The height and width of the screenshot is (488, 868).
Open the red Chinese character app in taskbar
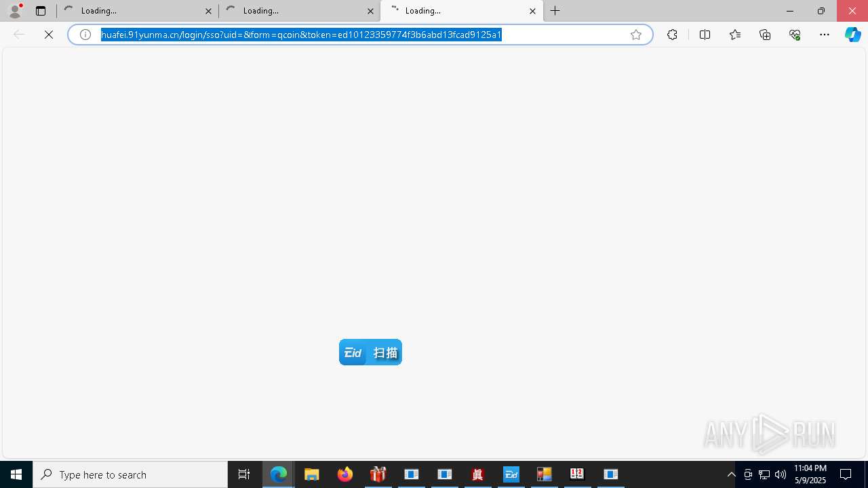478,474
